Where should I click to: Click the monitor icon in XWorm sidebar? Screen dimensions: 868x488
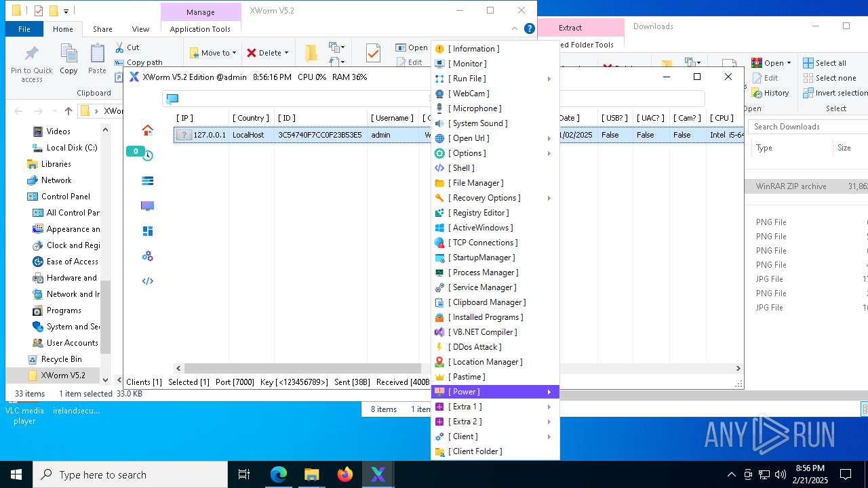click(x=147, y=206)
